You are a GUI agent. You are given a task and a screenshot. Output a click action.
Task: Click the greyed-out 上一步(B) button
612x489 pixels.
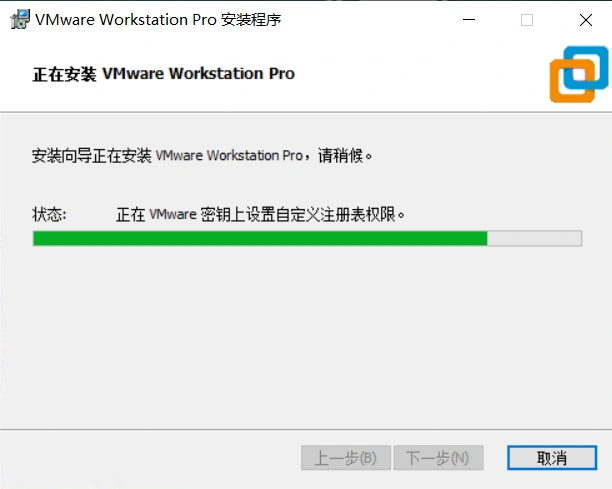346,457
